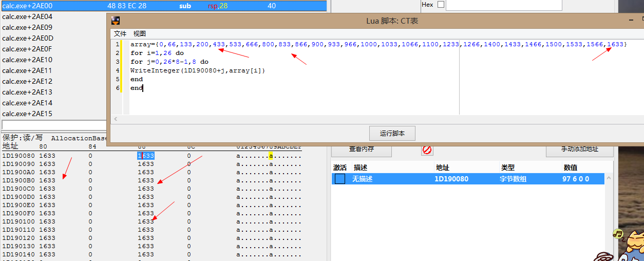Click memory row address 1D1900A0

pyautogui.click(x=18, y=172)
